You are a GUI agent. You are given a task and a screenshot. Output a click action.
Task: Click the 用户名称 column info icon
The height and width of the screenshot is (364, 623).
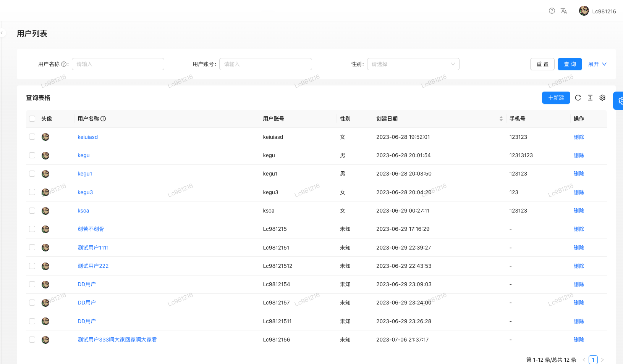point(103,119)
